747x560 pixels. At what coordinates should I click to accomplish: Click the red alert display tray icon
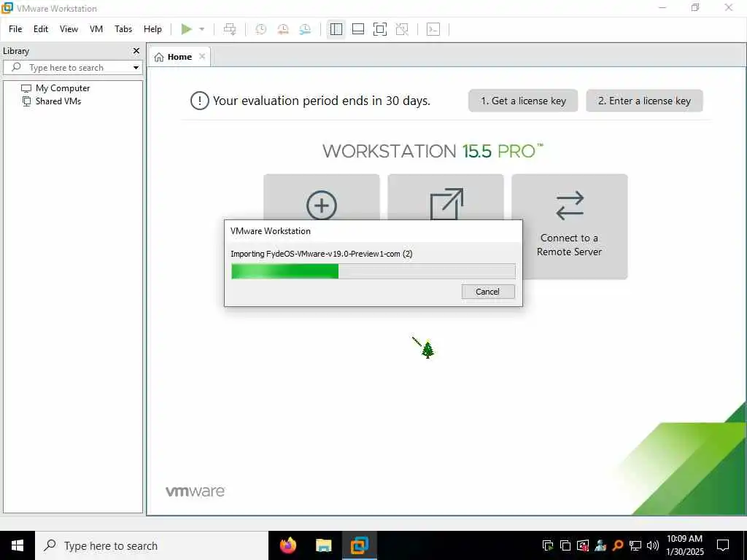(x=583, y=545)
